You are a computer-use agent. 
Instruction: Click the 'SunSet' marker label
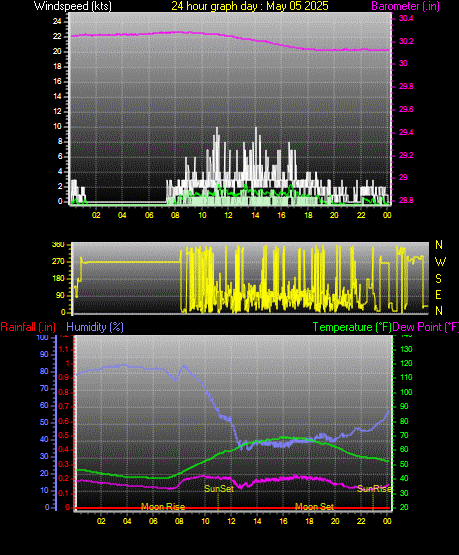219,489
